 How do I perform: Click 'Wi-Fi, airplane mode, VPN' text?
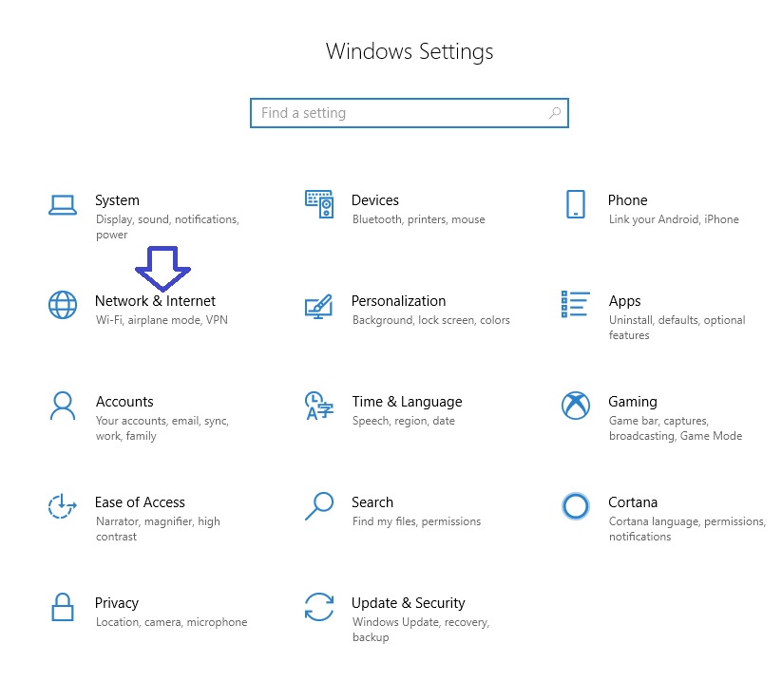pos(162,320)
